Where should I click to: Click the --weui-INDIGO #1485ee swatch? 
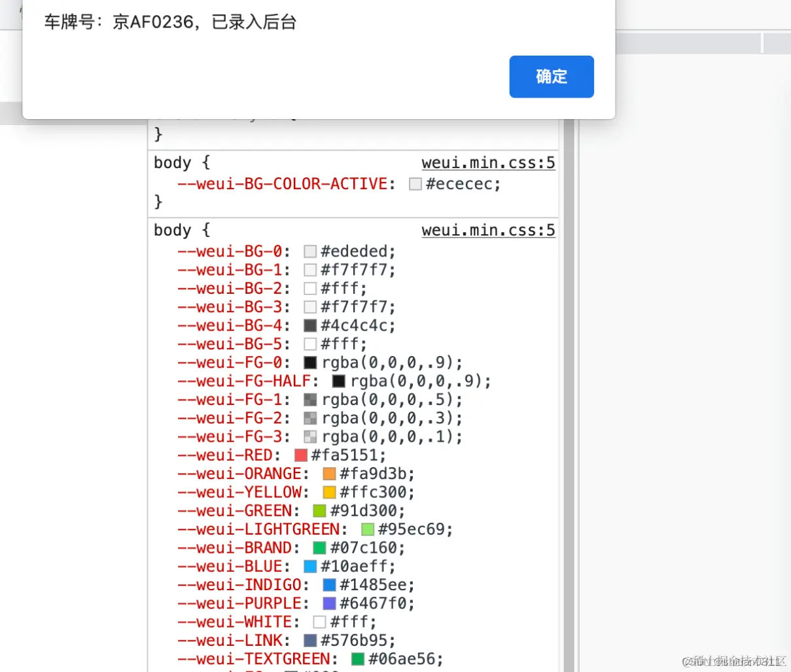[329, 585]
